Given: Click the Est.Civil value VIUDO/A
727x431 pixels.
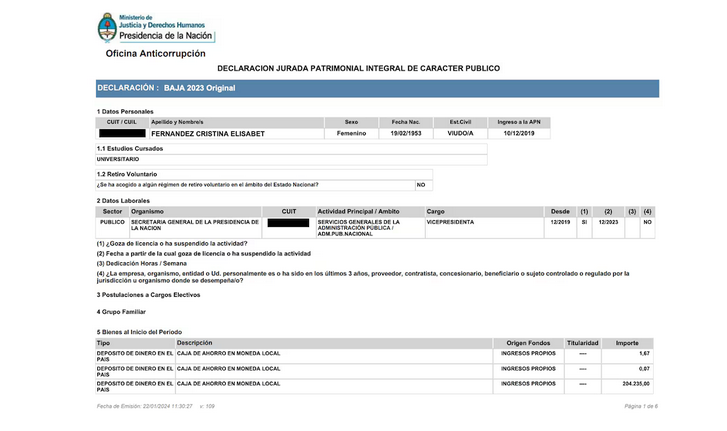Looking at the screenshot, I should tap(461, 133).
